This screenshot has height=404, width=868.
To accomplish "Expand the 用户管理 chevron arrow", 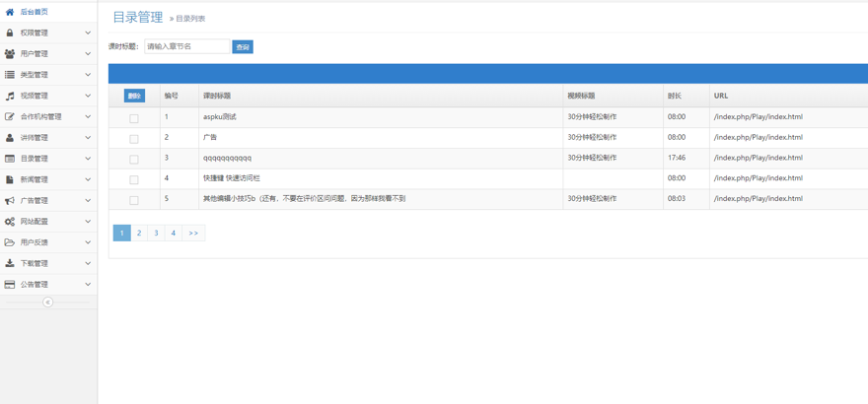I will pos(88,53).
